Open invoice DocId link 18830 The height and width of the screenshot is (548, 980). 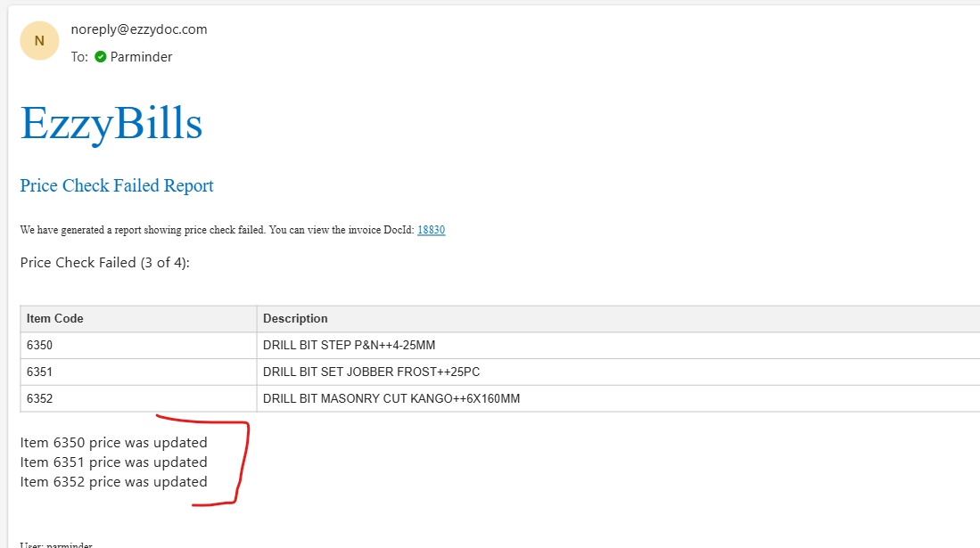(432, 230)
